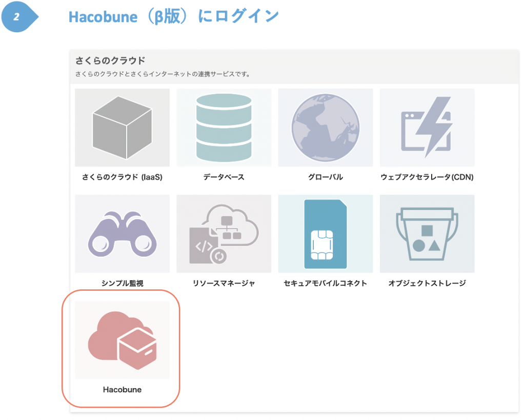Click the グローバル label
The height and width of the screenshot is (420, 525).
coord(326,177)
